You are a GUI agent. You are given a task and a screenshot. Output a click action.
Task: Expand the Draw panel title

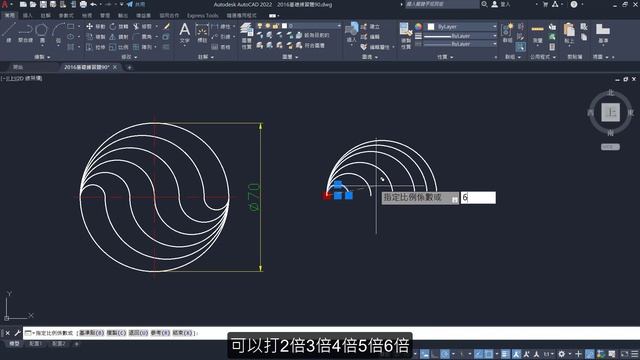click(x=42, y=57)
